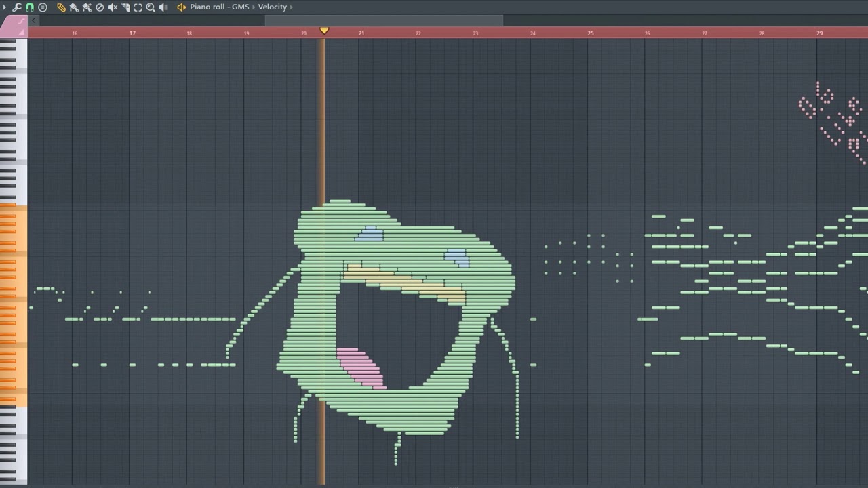Select the Slice tool
This screenshot has height=488, width=868.
[125, 7]
